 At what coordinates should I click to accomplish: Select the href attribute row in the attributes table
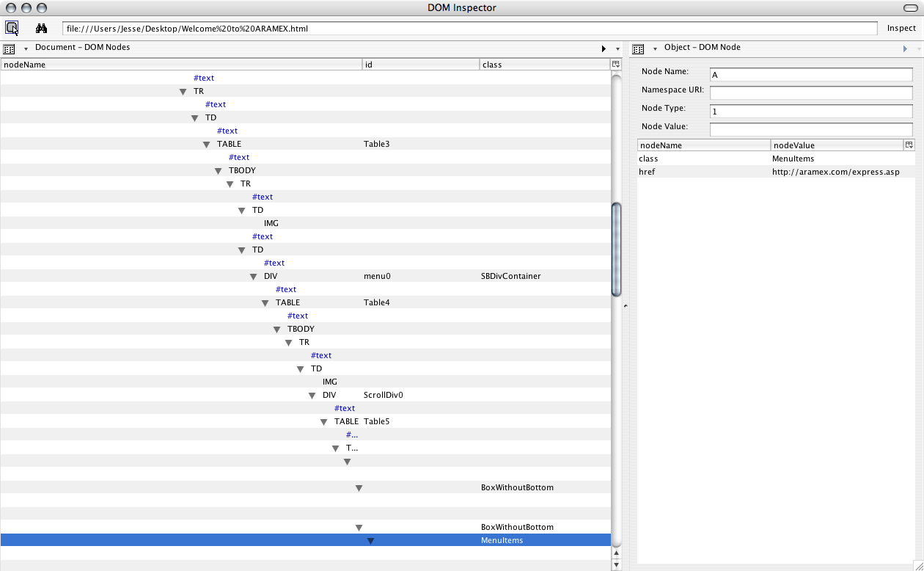(x=776, y=172)
